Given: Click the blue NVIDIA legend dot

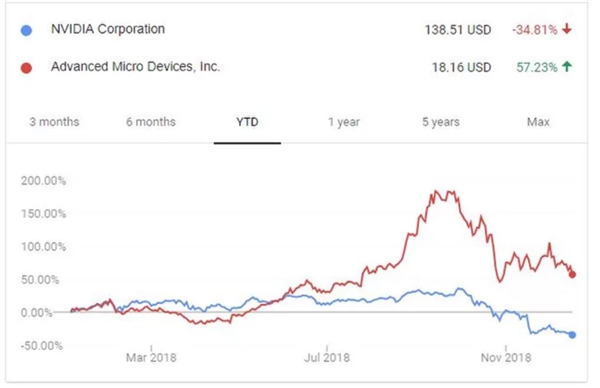Looking at the screenshot, I should click(x=26, y=30).
